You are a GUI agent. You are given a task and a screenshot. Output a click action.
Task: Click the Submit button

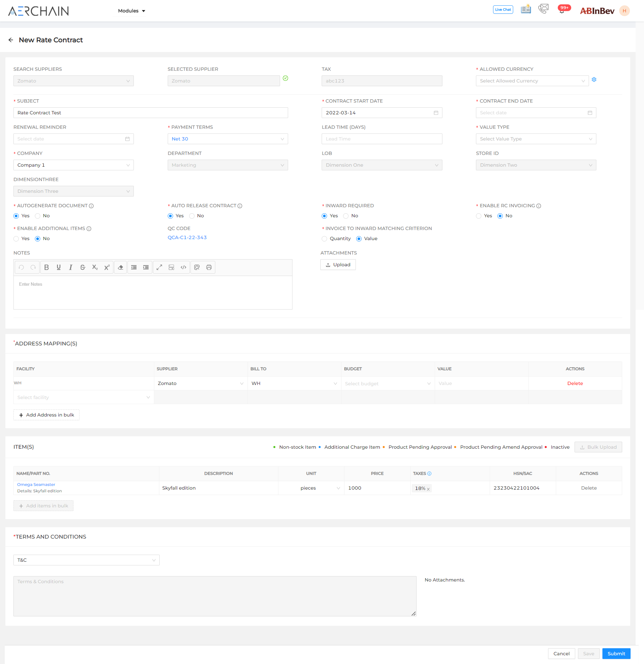coord(616,654)
